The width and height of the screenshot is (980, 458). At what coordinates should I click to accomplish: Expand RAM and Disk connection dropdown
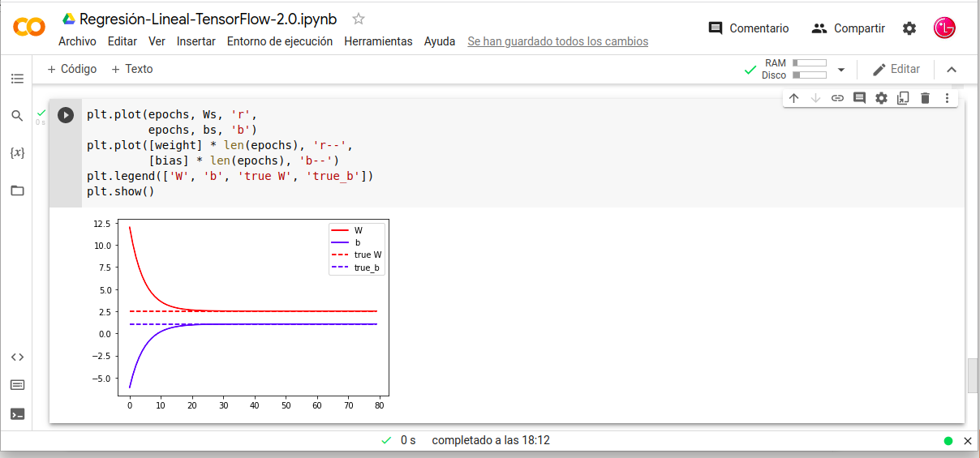tap(841, 70)
